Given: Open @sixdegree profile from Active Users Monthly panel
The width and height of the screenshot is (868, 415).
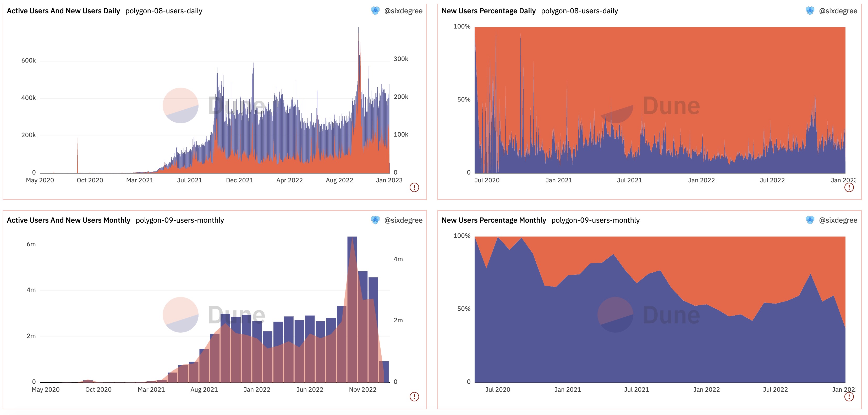Looking at the screenshot, I should click(403, 220).
